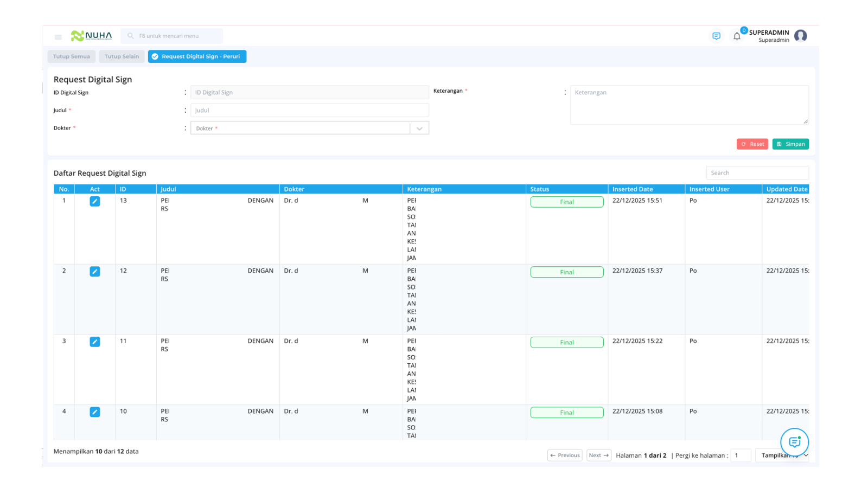Focus the F8 untuk mencari menu search box
Viewport: 868px width, 488px height.
[171, 36]
